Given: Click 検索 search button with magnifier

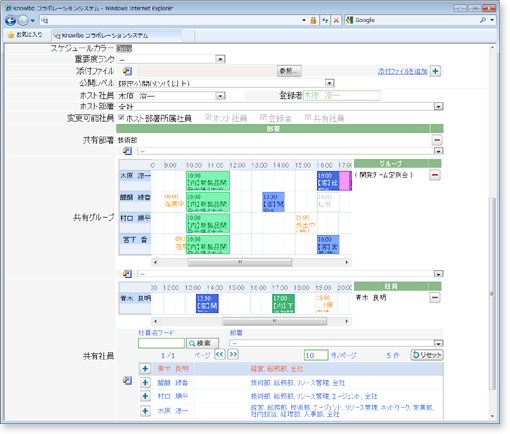Looking at the screenshot, I should coord(202,343).
